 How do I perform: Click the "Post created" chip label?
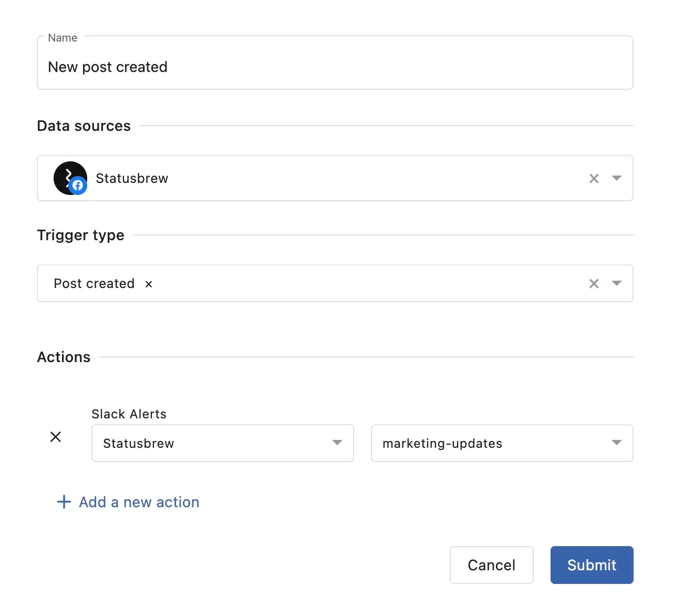click(94, 284)
